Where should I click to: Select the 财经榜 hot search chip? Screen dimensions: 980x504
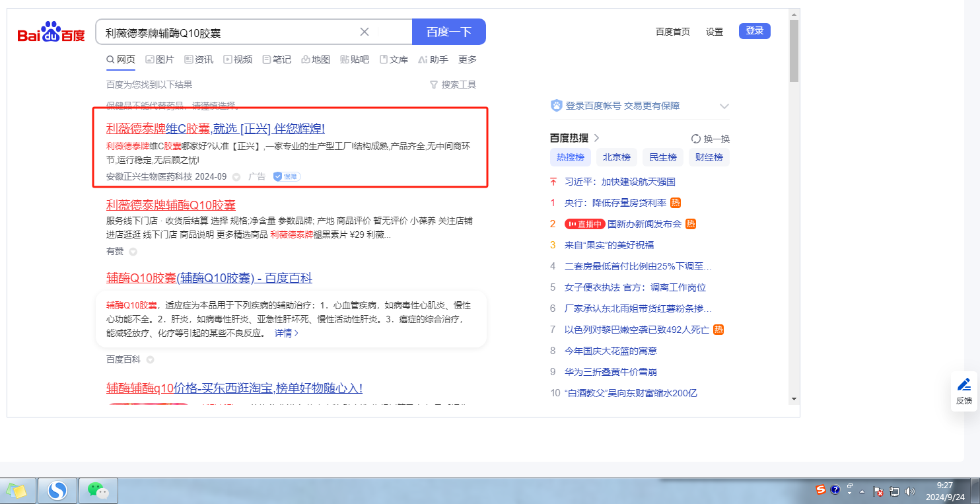pos(709,157)
